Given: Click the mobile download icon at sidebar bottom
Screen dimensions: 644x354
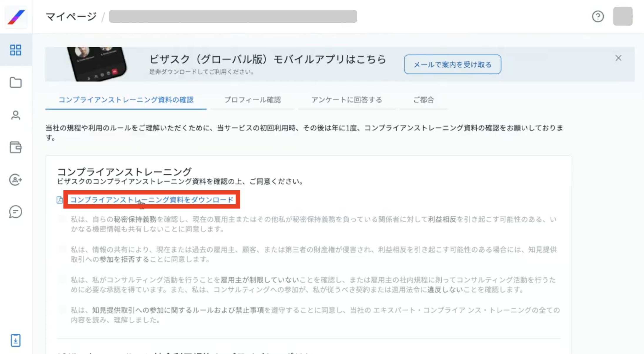Looking at the screenshot, I should [x=16, y=340].
